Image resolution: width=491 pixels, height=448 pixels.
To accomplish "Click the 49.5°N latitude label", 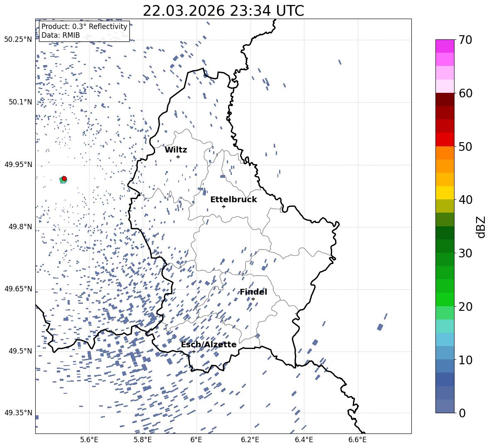I will (20, 351).
